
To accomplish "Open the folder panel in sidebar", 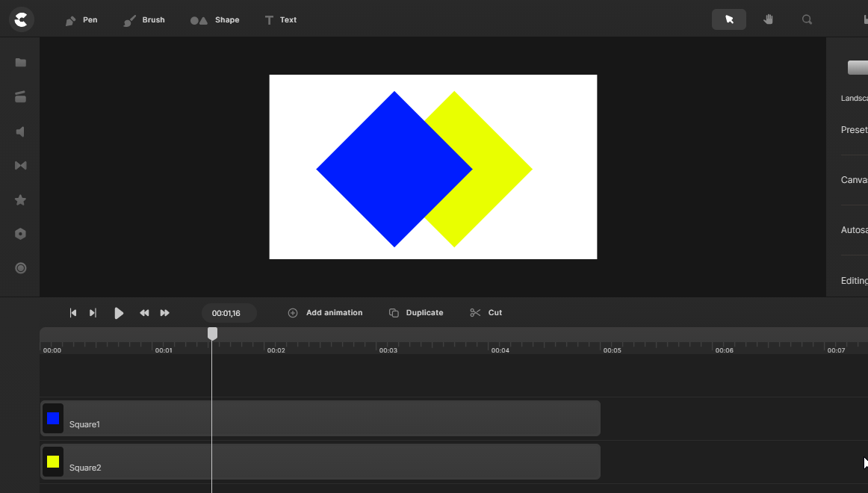I will tap(20, 63).
